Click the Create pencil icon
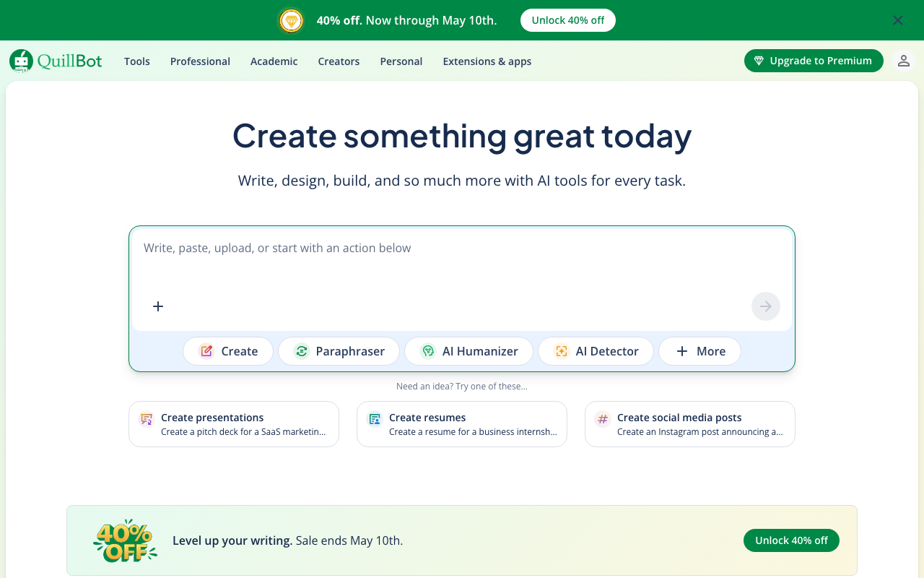This screenshot has height=578, width=924. click(206, 351)
